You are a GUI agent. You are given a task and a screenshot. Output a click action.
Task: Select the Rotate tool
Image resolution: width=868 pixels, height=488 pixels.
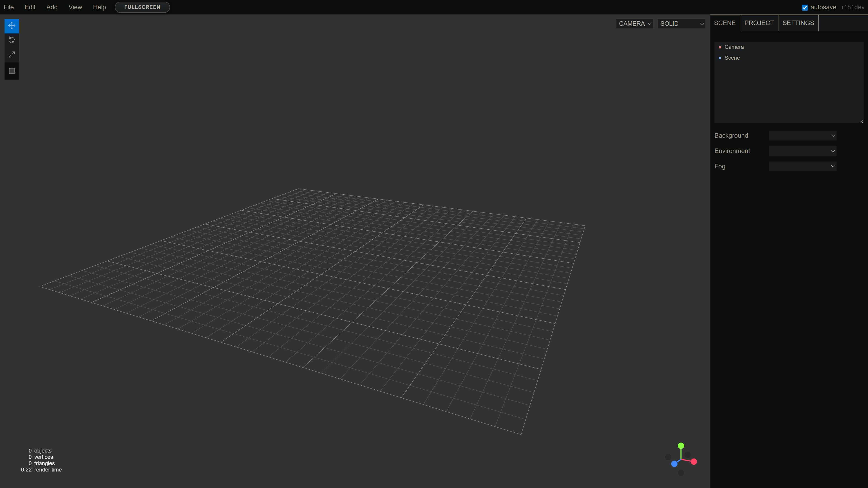click(12, 40)
